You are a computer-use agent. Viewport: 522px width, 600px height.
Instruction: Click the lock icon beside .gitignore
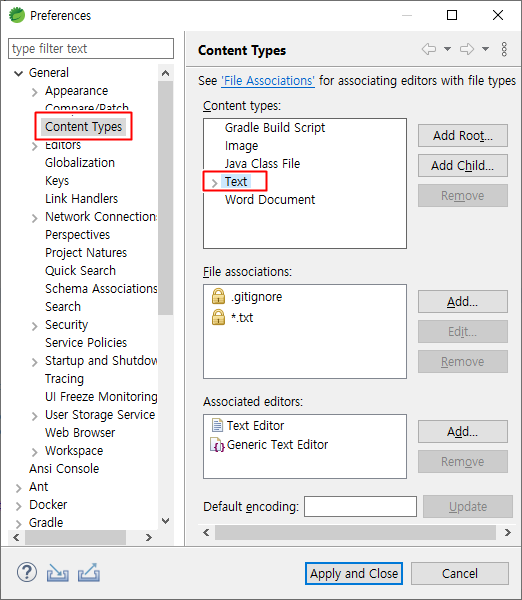coord(218,296)
